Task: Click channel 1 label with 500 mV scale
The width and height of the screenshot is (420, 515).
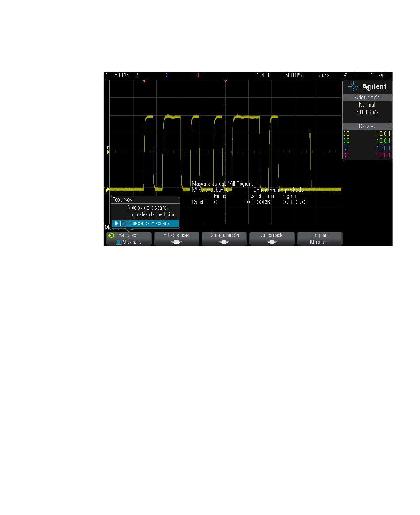Action: tap(117, 75)
